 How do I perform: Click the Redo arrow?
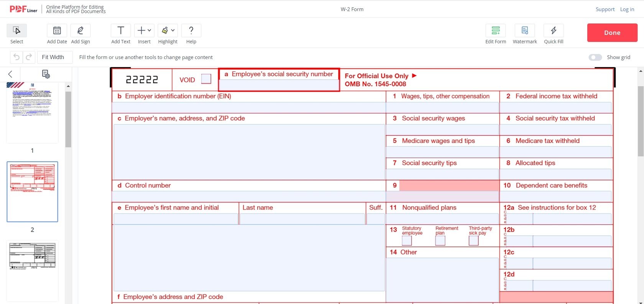[x=29, y=57]
